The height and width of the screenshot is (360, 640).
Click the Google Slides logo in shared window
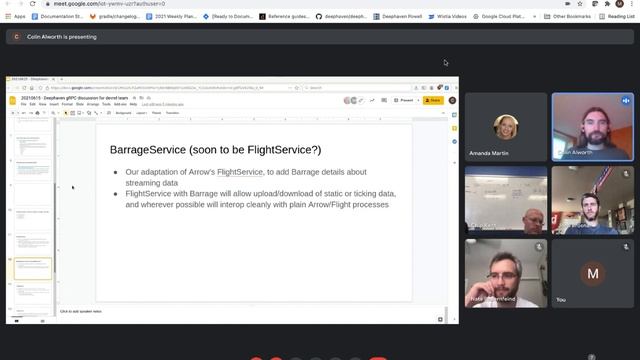[x=13, y=100]
